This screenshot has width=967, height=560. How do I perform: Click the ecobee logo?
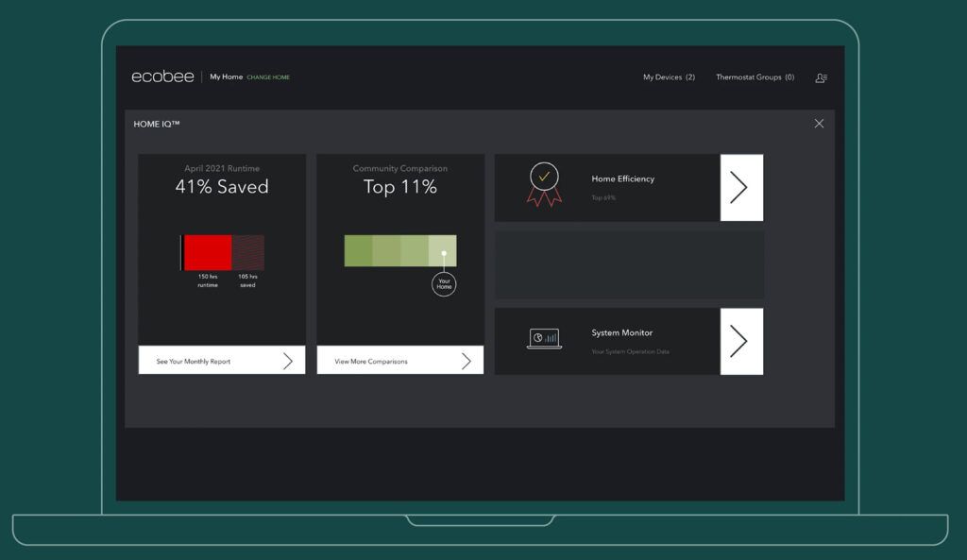pyautogui.click(x=162, y=76)
